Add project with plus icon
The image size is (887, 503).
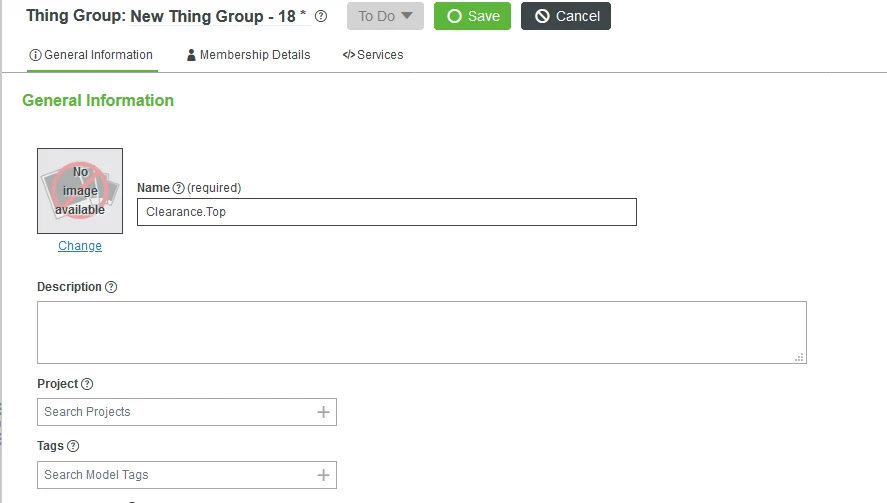[x=324, y=412]
